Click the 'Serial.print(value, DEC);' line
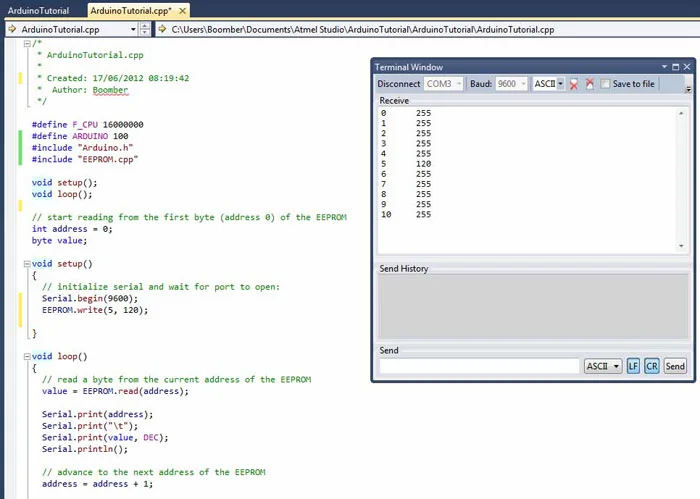This screenshot has height=499, width=700. tap(105, 438)
